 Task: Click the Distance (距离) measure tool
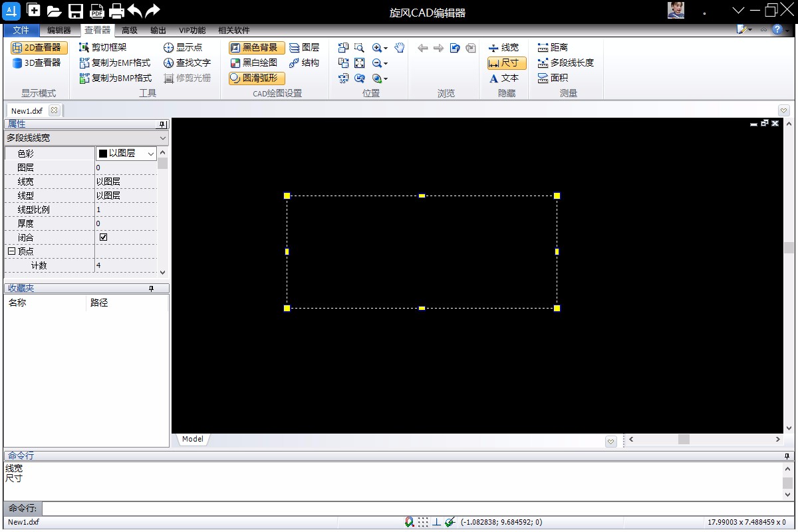[x=553, y=48]
